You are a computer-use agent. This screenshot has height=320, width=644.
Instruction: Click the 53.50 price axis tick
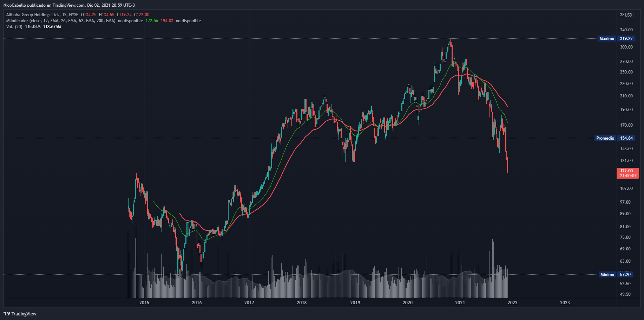(625, 284)
